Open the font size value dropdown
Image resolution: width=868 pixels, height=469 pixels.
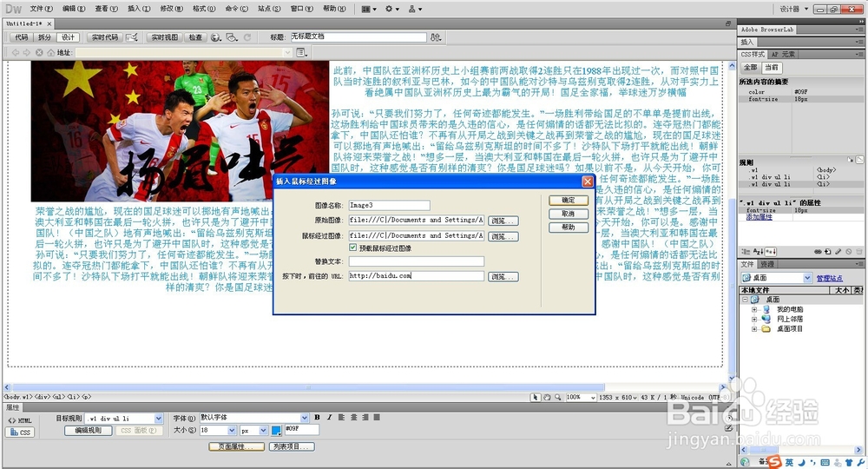[232, 430]
